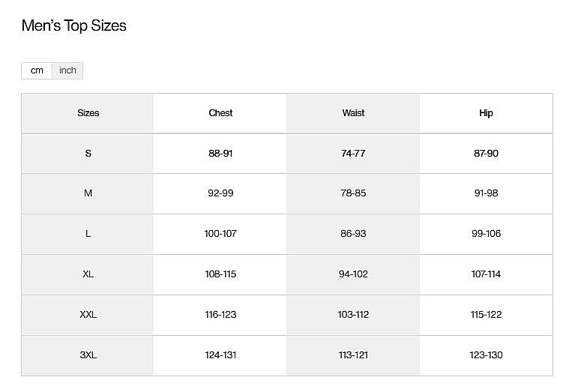Image resolution: width=569 pixels, height=392 pixels.
Task: Select the S size row label
Action: click(88, 154)
